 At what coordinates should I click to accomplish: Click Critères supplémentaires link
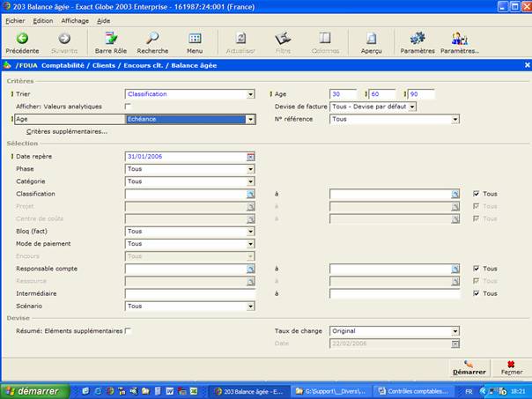67,131
